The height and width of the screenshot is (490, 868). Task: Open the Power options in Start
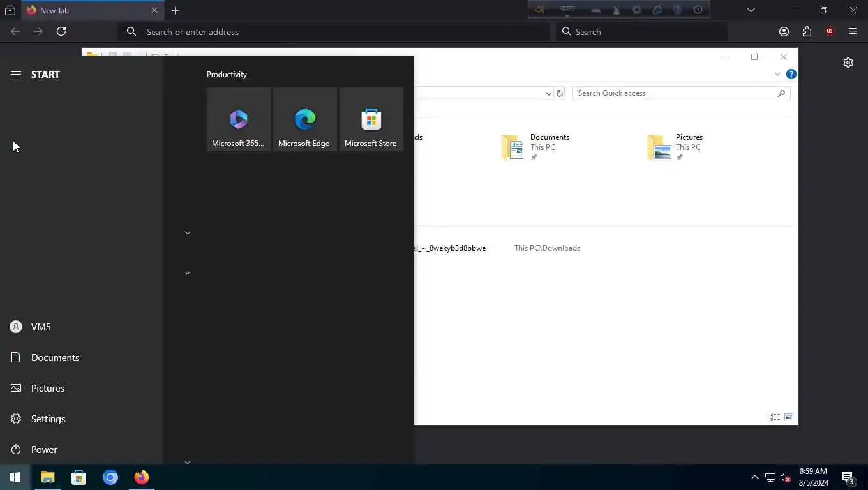tap(82, 450)
